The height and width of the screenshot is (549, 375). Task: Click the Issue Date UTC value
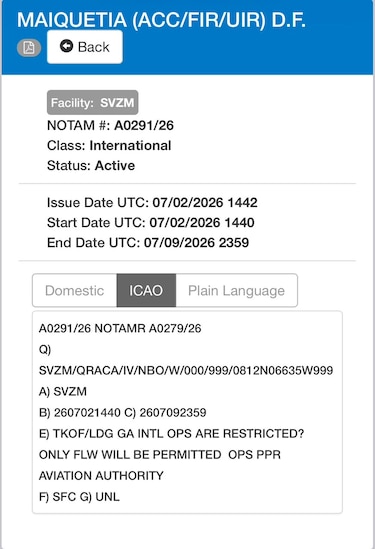pos(205,202)
